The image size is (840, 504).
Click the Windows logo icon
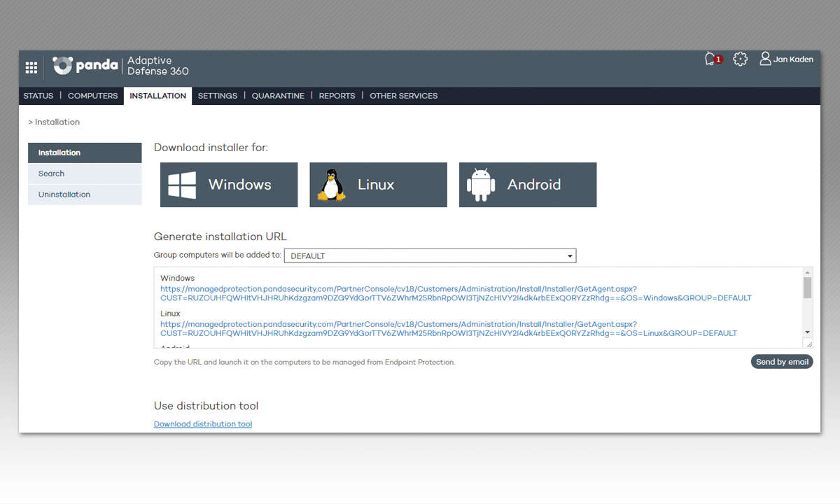182,185
